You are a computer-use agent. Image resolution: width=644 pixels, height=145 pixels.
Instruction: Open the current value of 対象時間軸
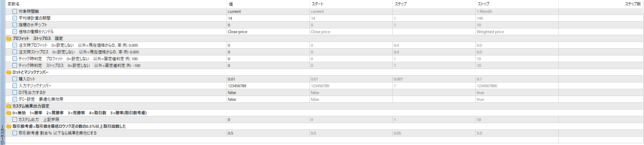point(268,11)
